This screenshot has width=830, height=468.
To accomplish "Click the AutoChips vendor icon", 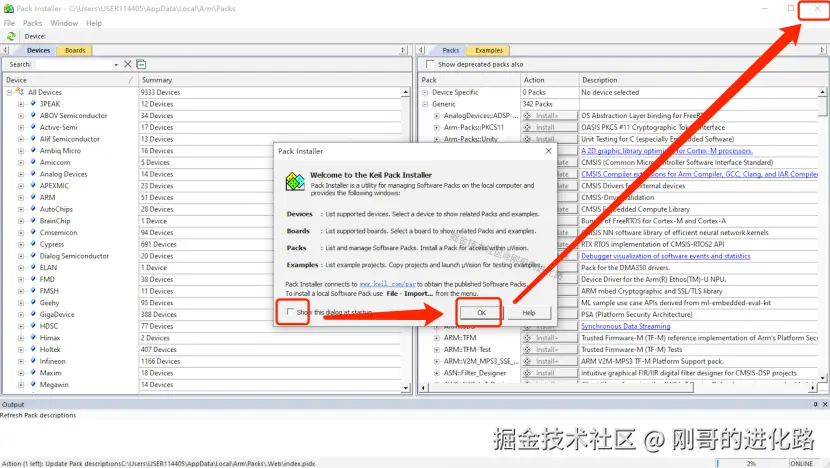I will (x=33, y=209).
